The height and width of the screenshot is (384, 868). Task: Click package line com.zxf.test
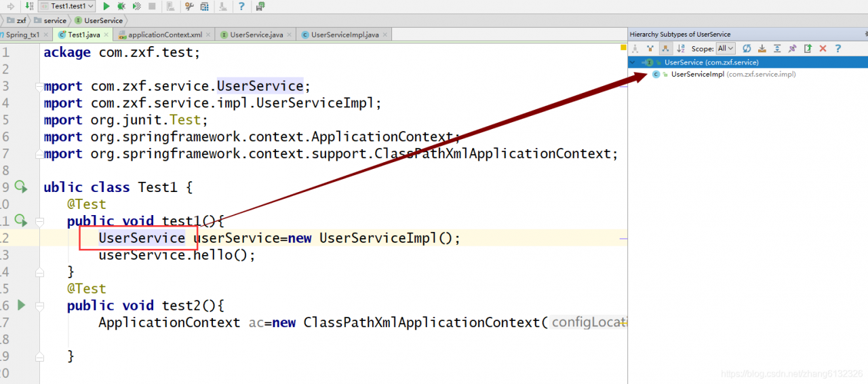pos(122,52)
